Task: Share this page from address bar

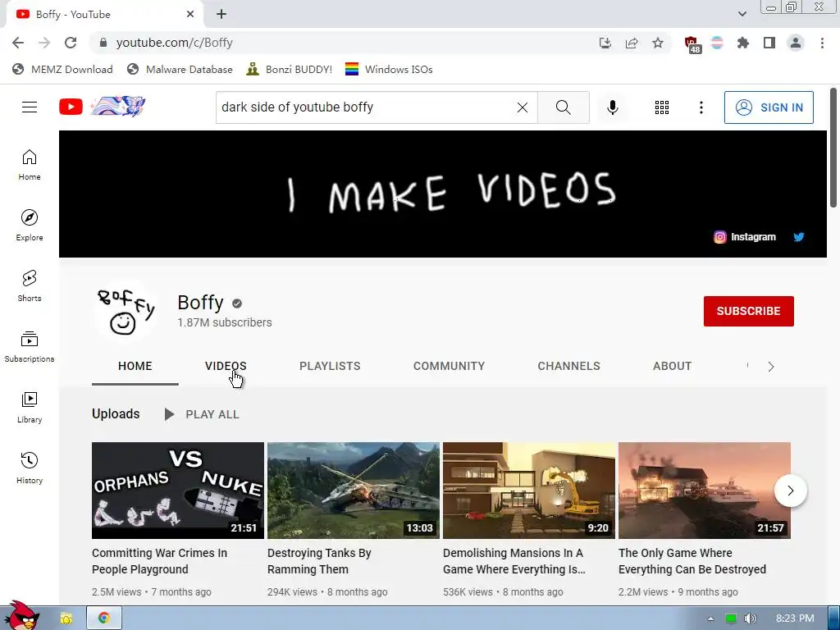Action: (x=632, y=43)
